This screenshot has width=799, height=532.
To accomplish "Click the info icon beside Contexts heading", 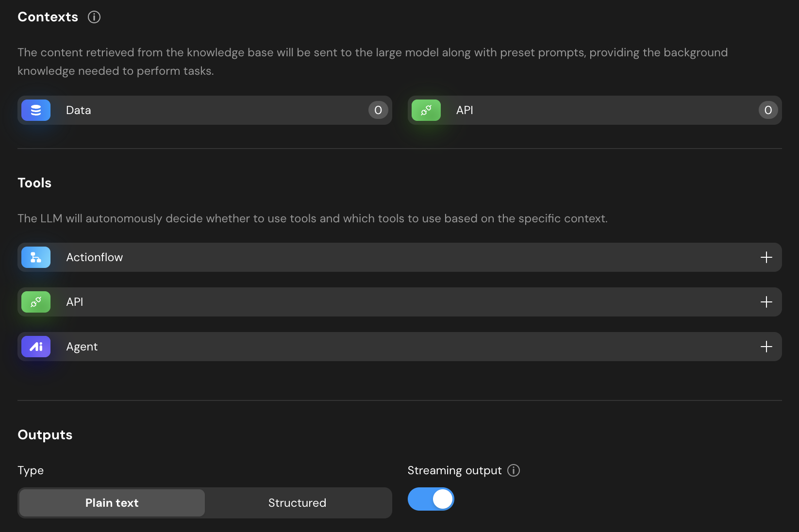I will [x=94, y=17].
